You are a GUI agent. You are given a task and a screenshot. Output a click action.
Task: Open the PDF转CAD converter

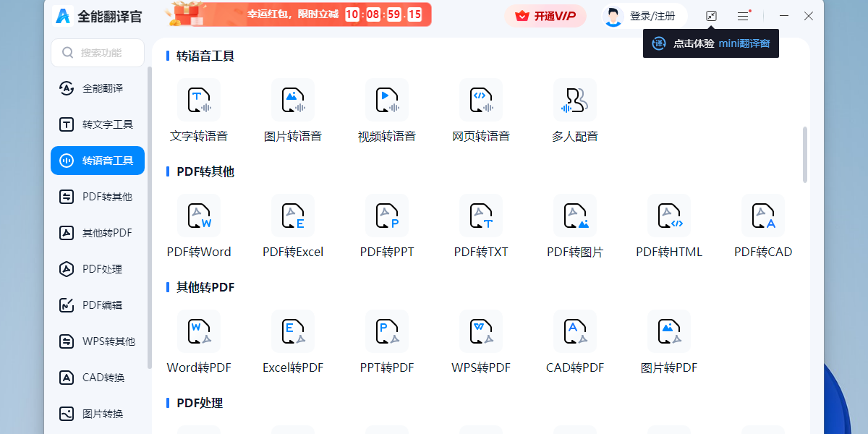(x=763, y=226)
